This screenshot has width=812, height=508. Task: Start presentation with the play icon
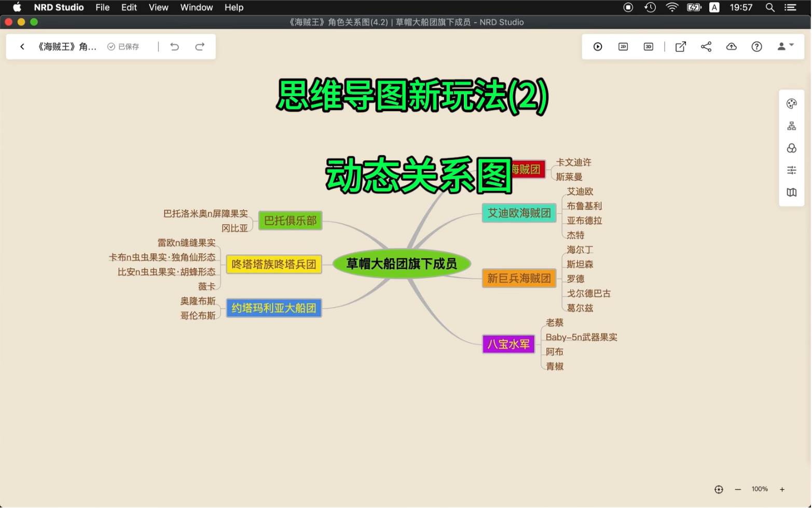click(598, 47)
